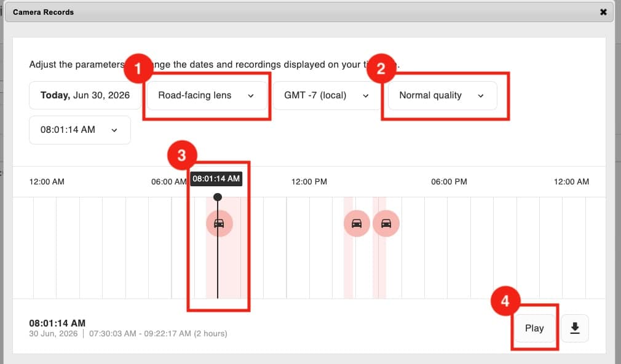Screen dimensions: 621x364
Task: Open the Today, Jun 30, 2026 date picker
Action: pos(85,95)
